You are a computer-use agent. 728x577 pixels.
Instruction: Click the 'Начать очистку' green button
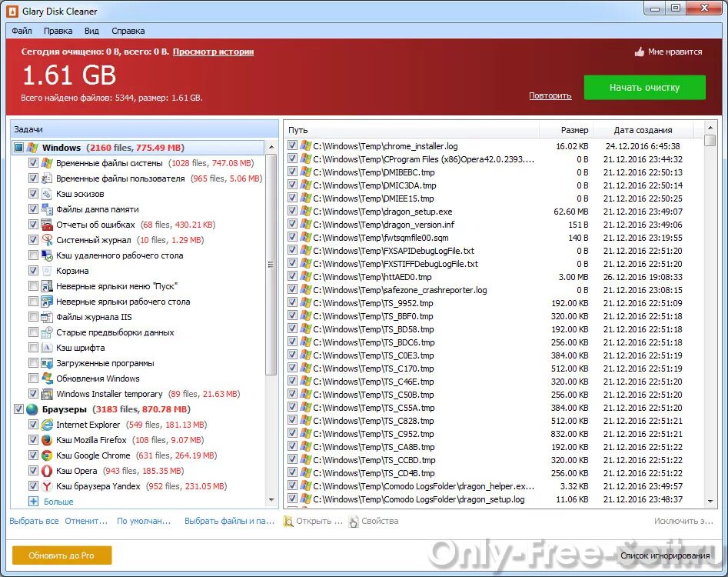(644, 88)
